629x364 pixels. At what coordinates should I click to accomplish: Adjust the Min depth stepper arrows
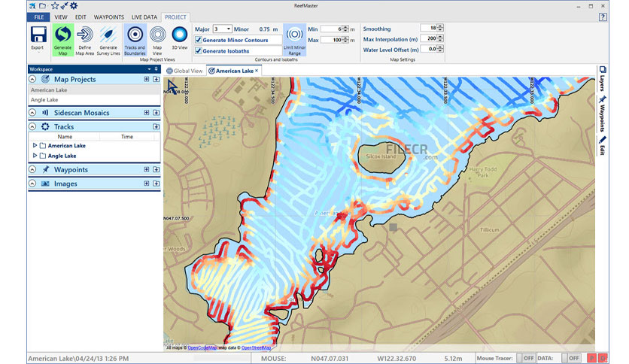coord(345,29)
